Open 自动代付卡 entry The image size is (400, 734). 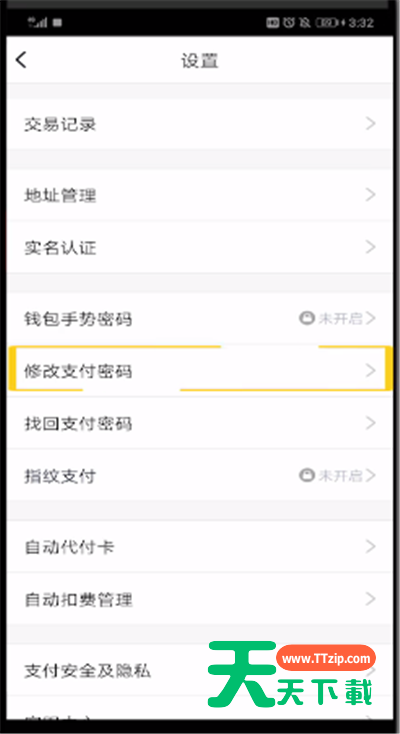click(200, 546)
